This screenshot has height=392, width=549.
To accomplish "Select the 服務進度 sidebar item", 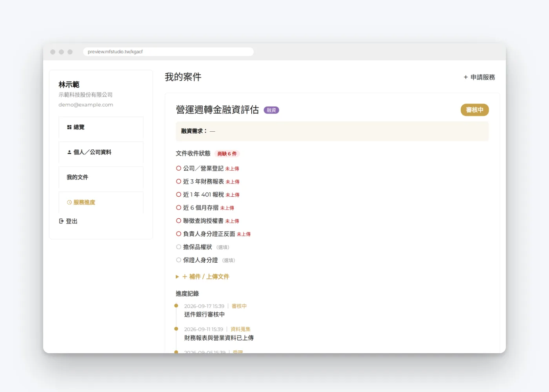I will [101, 202].
